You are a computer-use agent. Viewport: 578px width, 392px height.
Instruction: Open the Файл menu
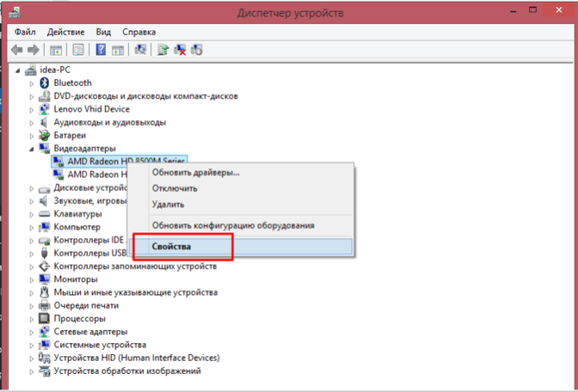coord(25,32)
